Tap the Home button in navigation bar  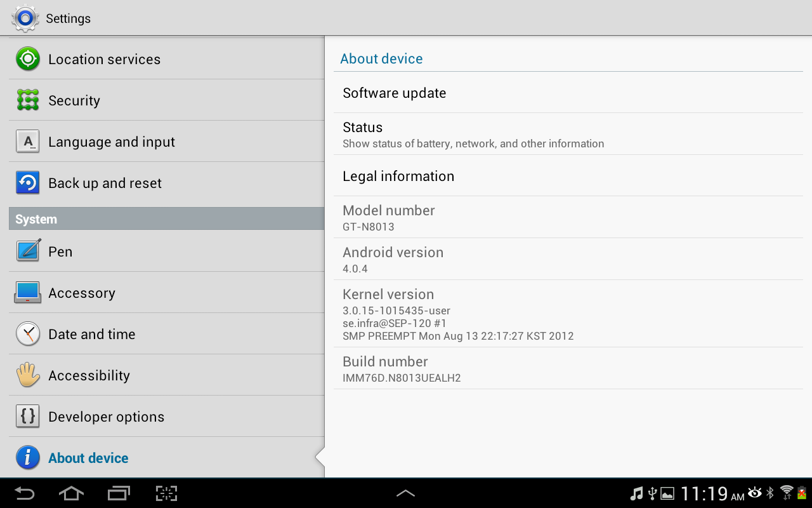(71, 493)
